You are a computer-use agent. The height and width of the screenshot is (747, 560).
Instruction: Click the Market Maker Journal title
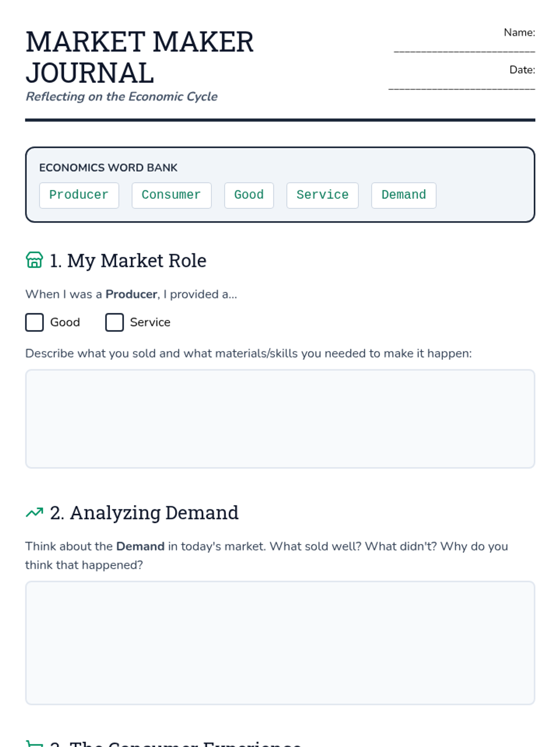coord(140,57)
